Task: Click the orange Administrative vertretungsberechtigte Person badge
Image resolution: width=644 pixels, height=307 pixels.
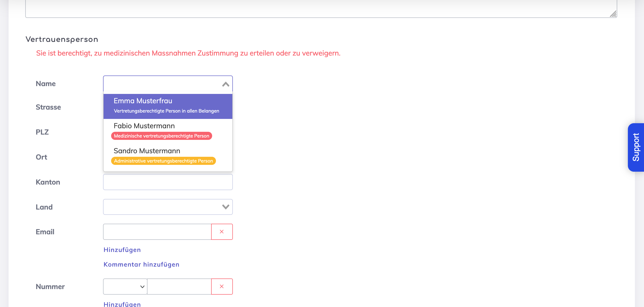Action: (x=163, y=161)
